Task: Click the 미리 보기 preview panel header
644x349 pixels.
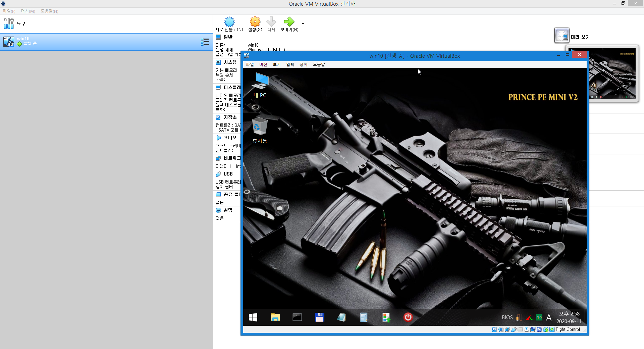Action: (580, 37)
